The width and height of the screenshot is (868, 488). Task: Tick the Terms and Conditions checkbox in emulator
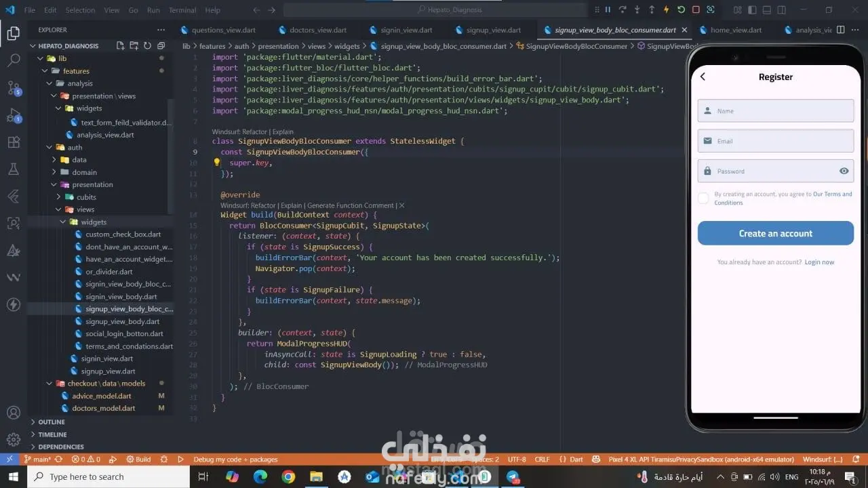pos(703,198)
